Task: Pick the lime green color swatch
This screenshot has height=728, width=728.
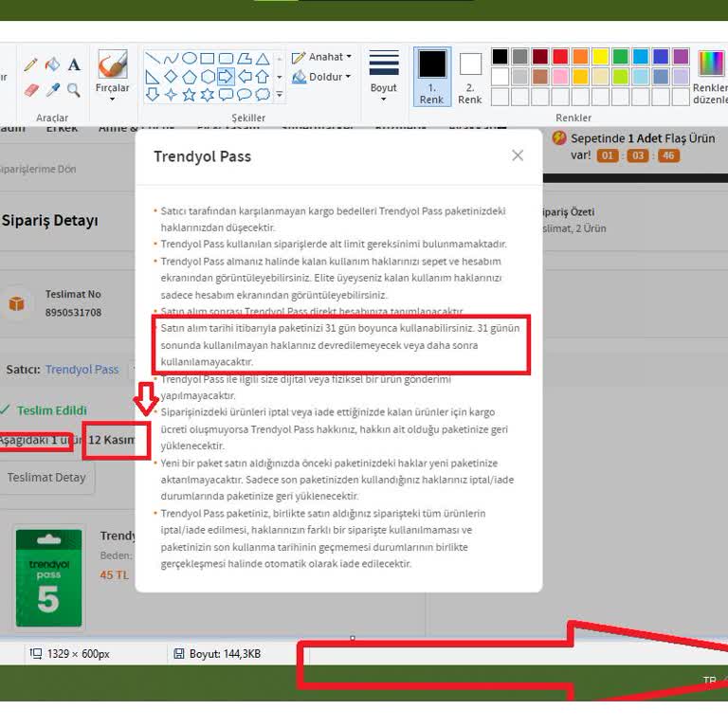Action: pyautogui.click(x=620, y=77)
